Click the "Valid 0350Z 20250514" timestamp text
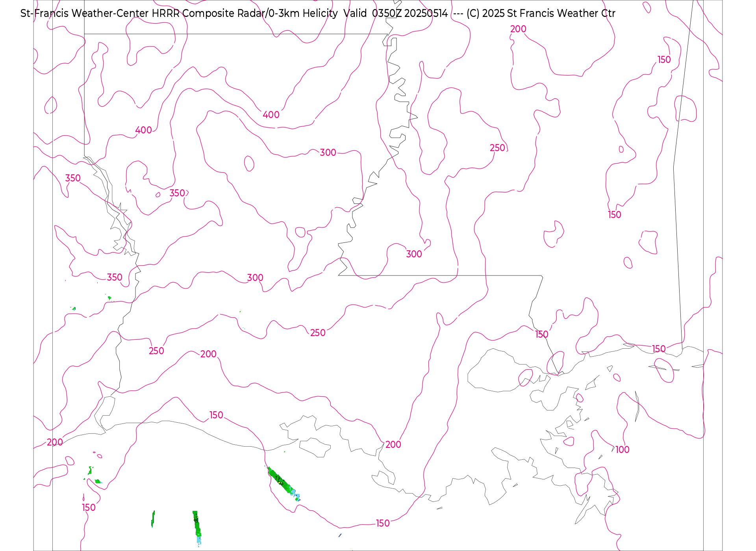The width and height of the screenshot is (756, 551). click(x=395, y=13)
